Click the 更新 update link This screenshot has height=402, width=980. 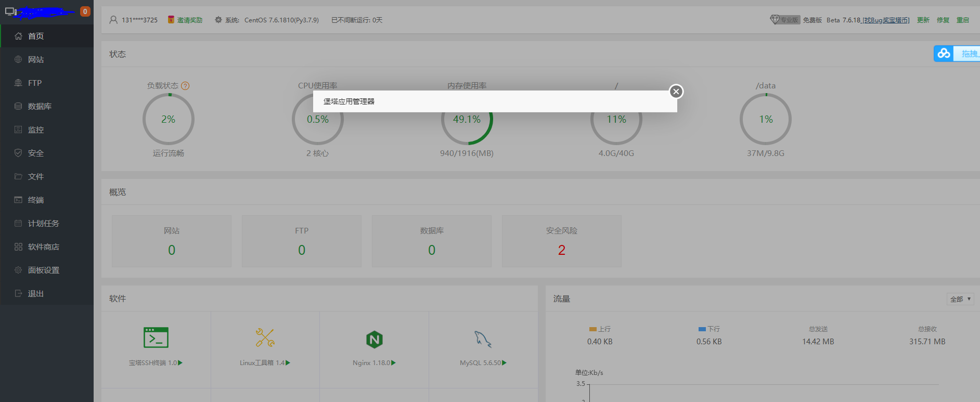(x=923, y=20)
